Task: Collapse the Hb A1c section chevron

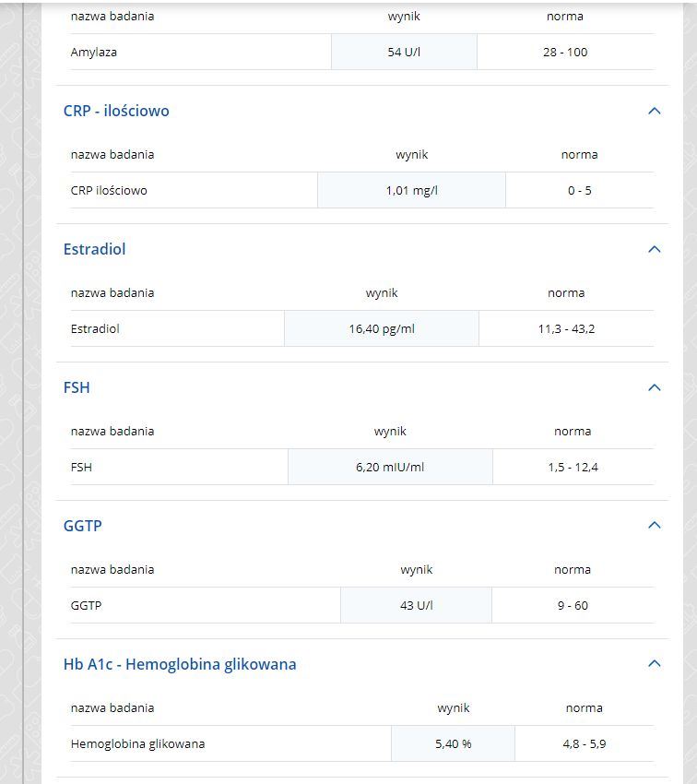Action: coord(654,663)
